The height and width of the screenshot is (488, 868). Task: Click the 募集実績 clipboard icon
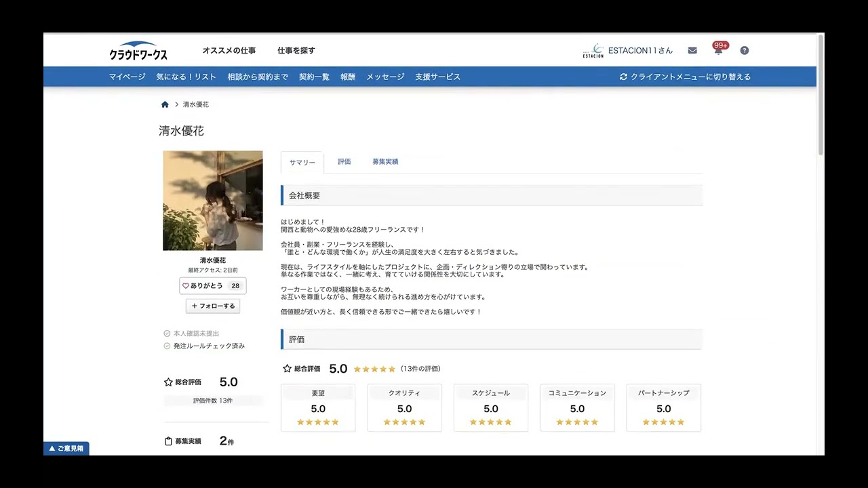pyautogui.click(x=168, y=441)
